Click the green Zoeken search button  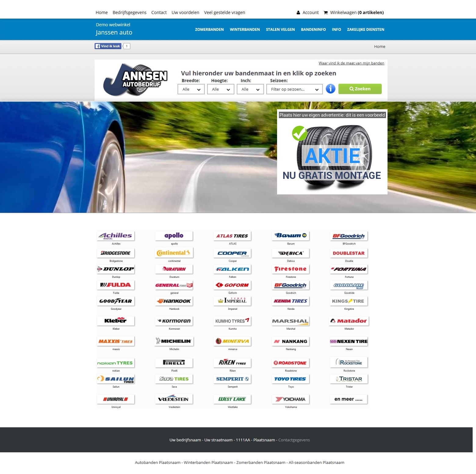click(360, 89)
